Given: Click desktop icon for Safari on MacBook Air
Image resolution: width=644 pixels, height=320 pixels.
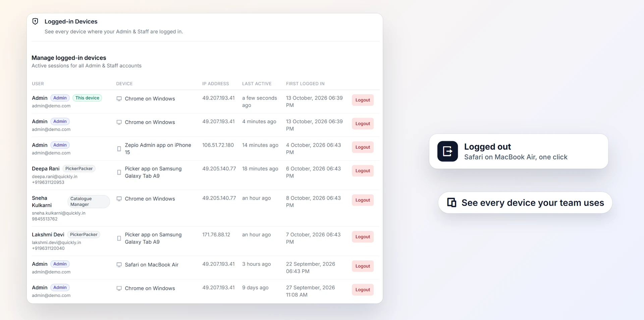Looking at the screenshot, I should pyautogui.click(x=119, y=265).
